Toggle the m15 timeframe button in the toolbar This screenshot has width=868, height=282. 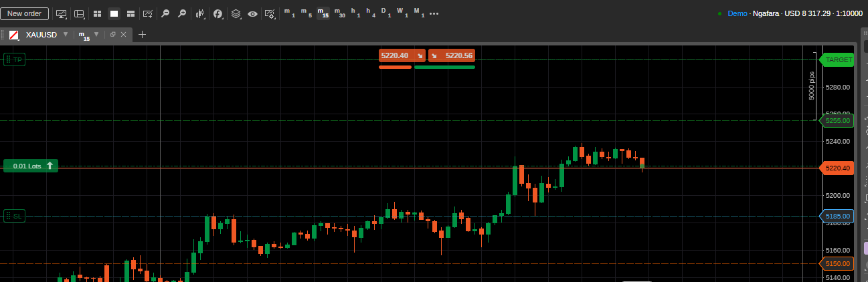point(323,13)
